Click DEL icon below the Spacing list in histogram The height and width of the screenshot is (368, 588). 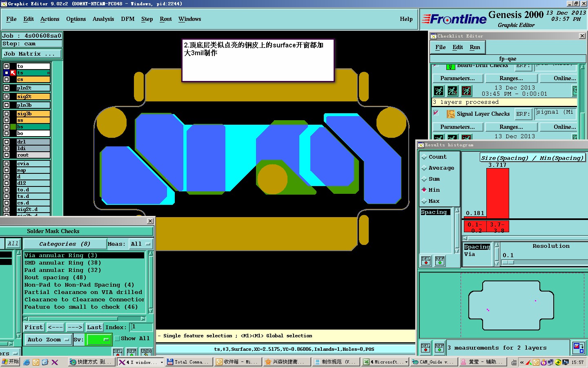click(426, 261)
